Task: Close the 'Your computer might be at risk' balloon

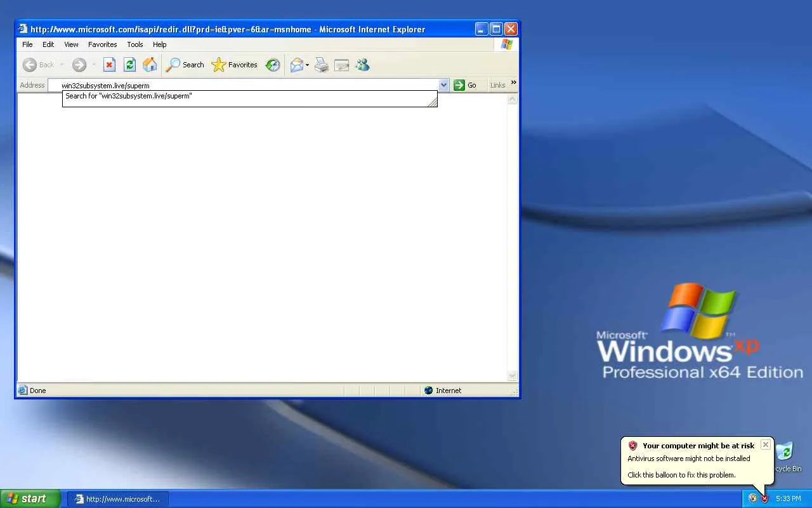Action: pos(766,444)
